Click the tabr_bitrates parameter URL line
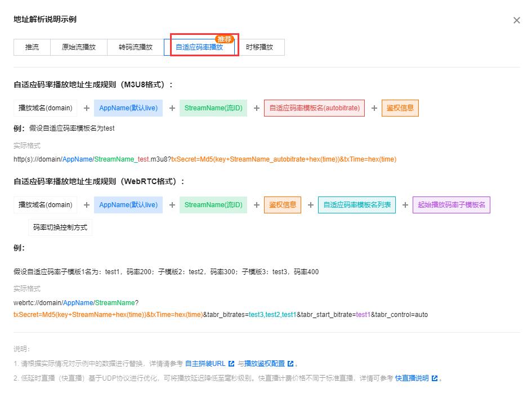Screen dimensions: 532x411 tap(221, 315)
